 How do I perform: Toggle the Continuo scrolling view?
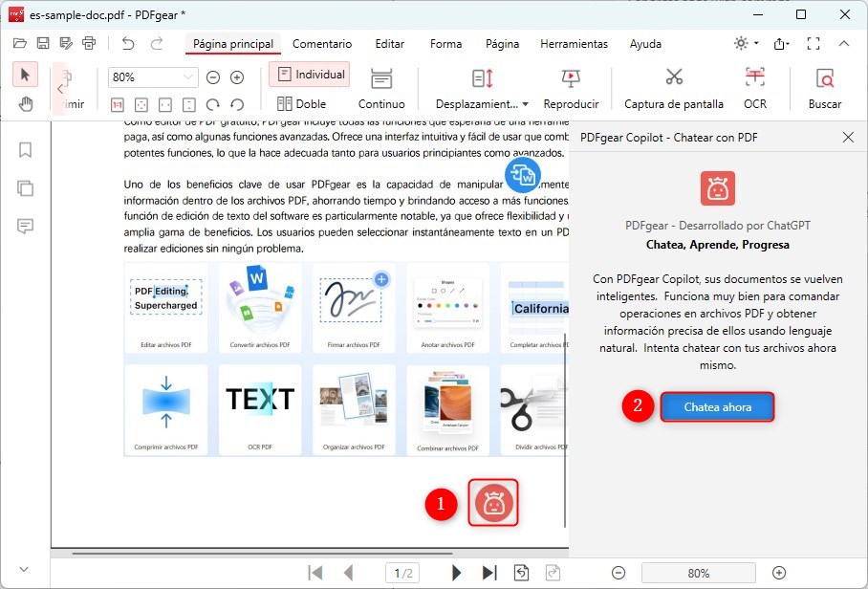tap(381, 89)
